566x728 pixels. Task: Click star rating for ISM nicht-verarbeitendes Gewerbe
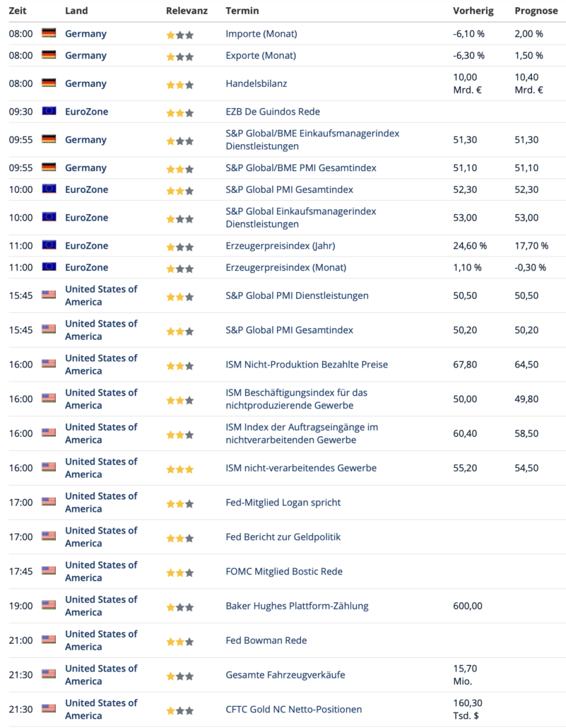pyautogui.click(x=179, y=469)
